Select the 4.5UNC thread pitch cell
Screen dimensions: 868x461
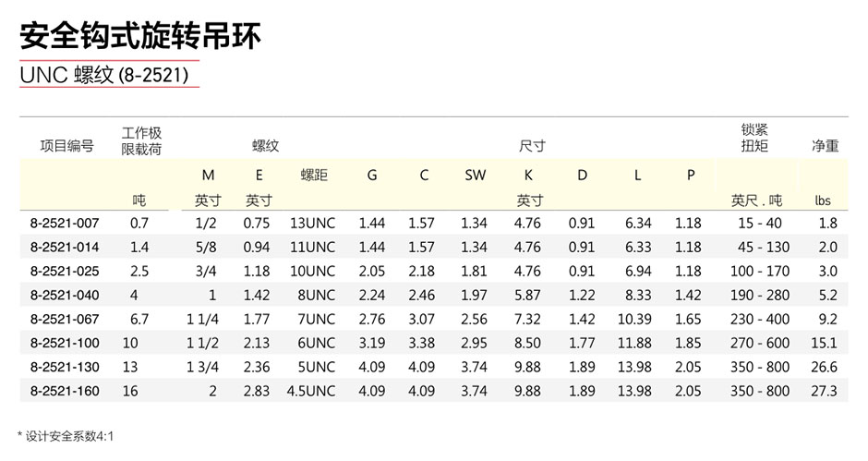point(310,391)
